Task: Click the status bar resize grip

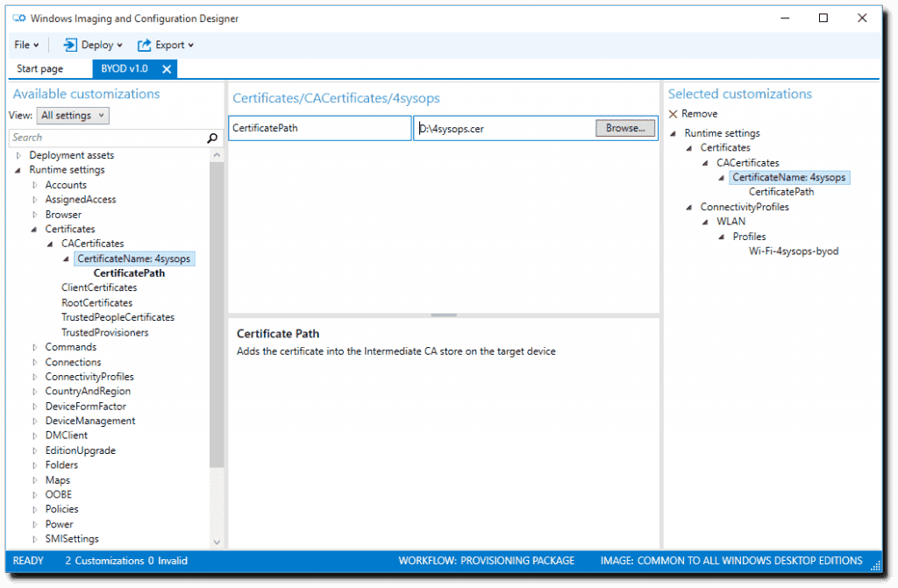Action: pyautogui.click(x=875, y=566)
